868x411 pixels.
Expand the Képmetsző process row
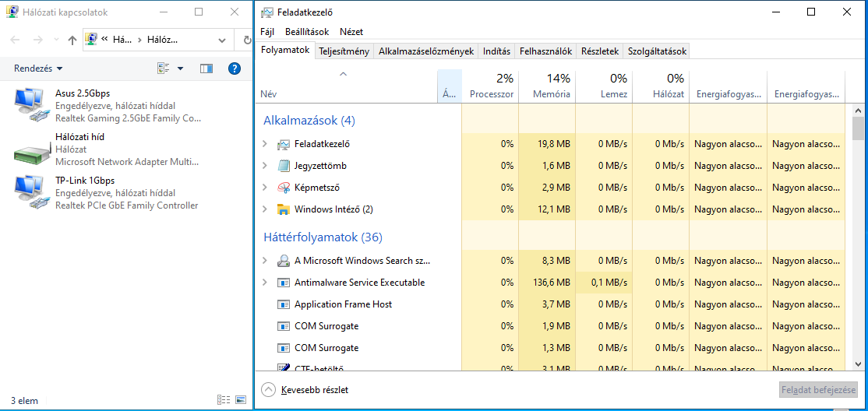click(265, 188)
